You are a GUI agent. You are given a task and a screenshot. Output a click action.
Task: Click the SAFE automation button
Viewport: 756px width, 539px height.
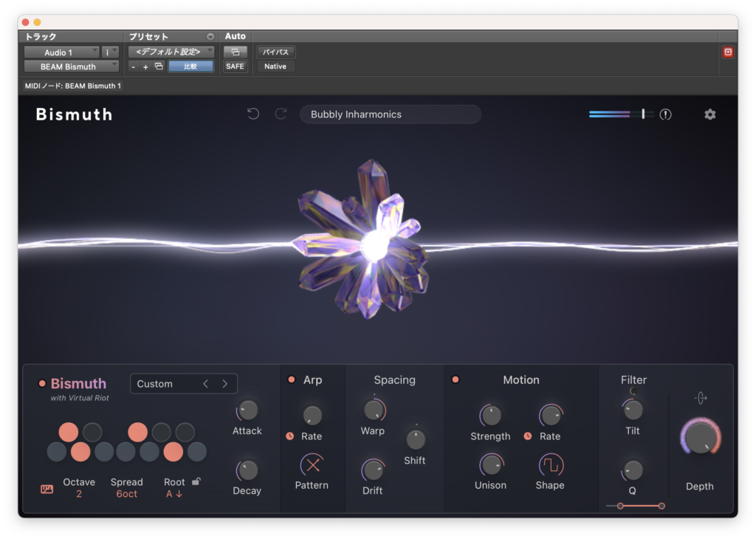236,66
